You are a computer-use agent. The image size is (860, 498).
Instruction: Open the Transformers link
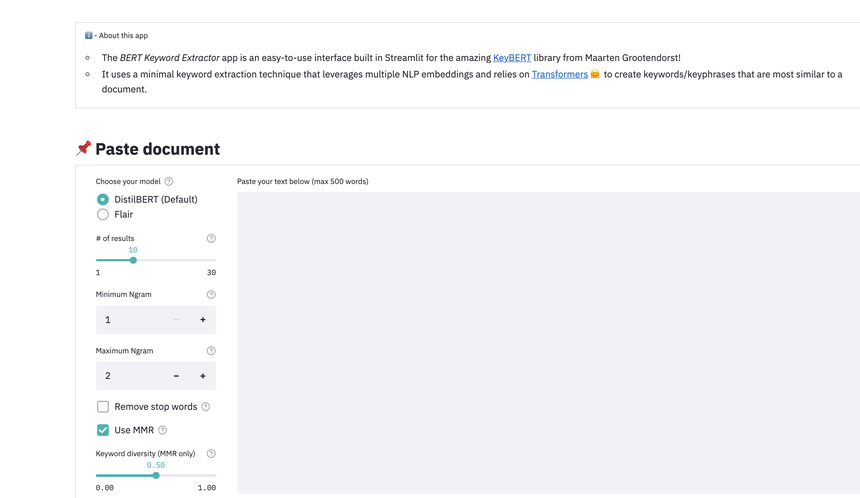559,75
